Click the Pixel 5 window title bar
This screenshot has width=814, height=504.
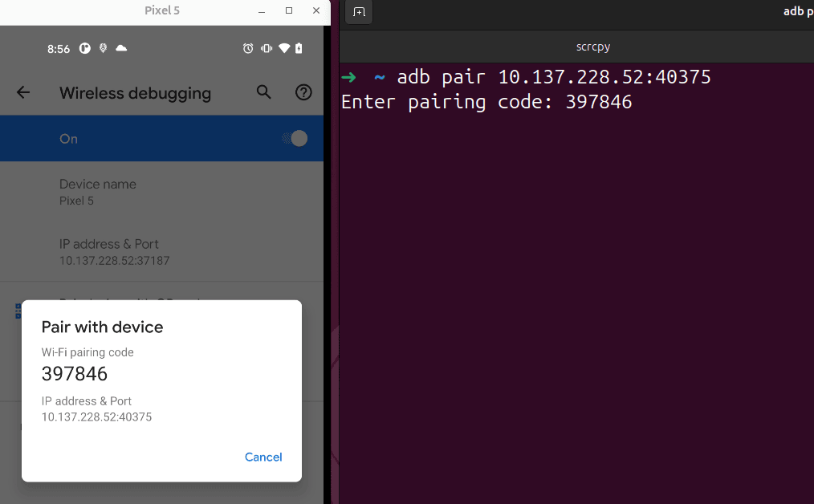(162, 10)
